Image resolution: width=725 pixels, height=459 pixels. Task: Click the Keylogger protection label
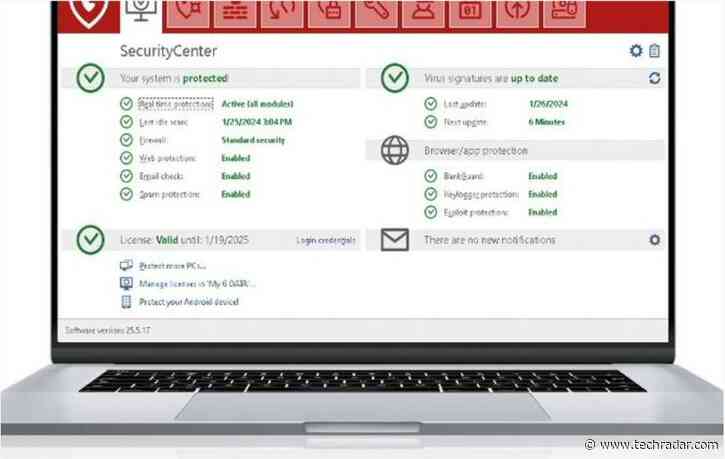coord(481,194)
